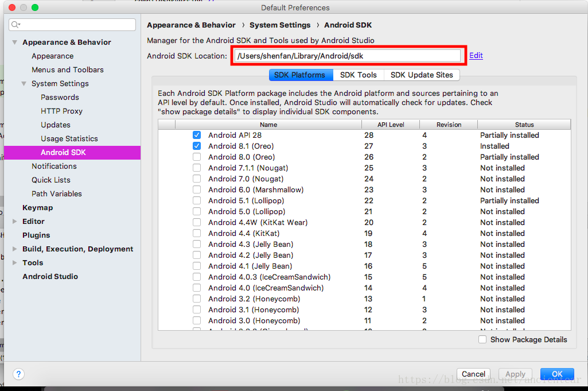
Task: Expand the Tools tree node
Action: coord(14,262)
